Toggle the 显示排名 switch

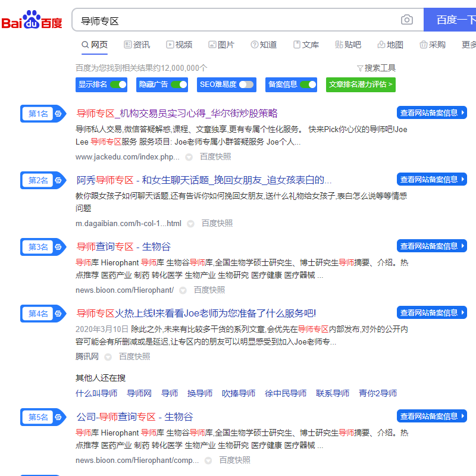[118, 84]
